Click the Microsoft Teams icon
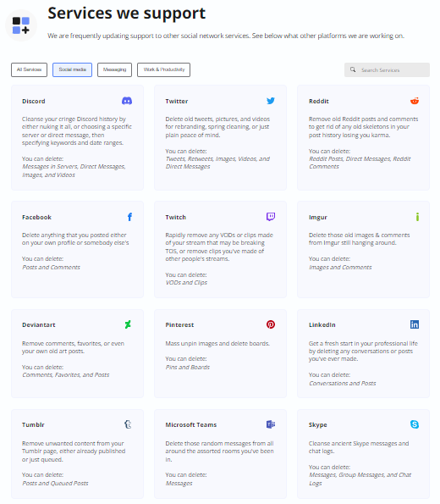Screen dimensions: 440x504 pos(271,424)
